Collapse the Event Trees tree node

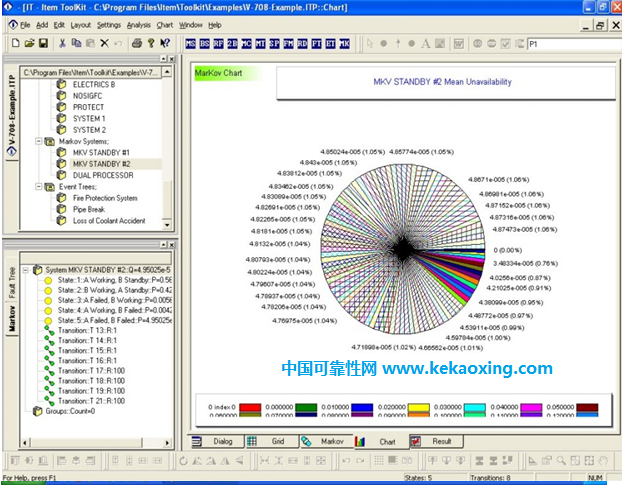pos(38,186)
